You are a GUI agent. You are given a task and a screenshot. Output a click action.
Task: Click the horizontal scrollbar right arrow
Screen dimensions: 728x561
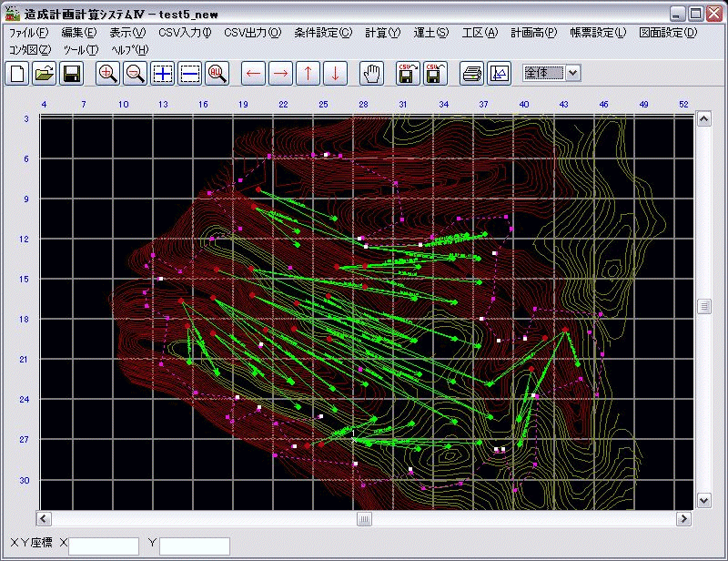click(x=683, y=518)
